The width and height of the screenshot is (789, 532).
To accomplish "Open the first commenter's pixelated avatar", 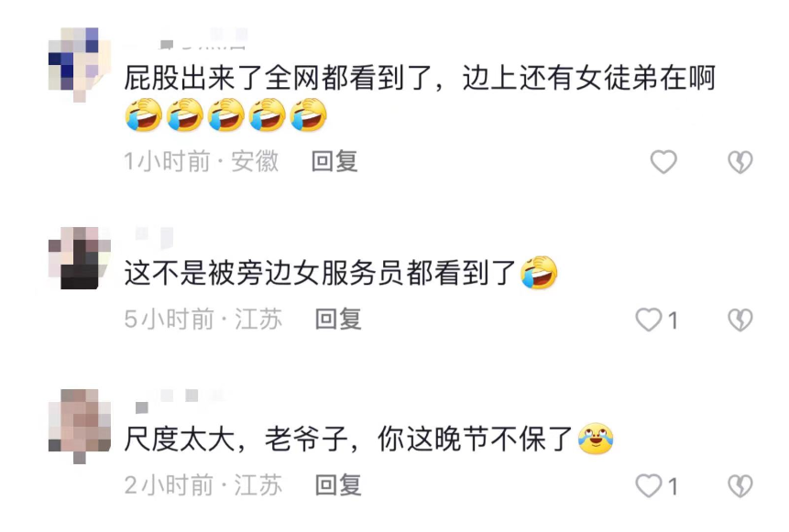I will pyautogui.click(x=80, y=65).
